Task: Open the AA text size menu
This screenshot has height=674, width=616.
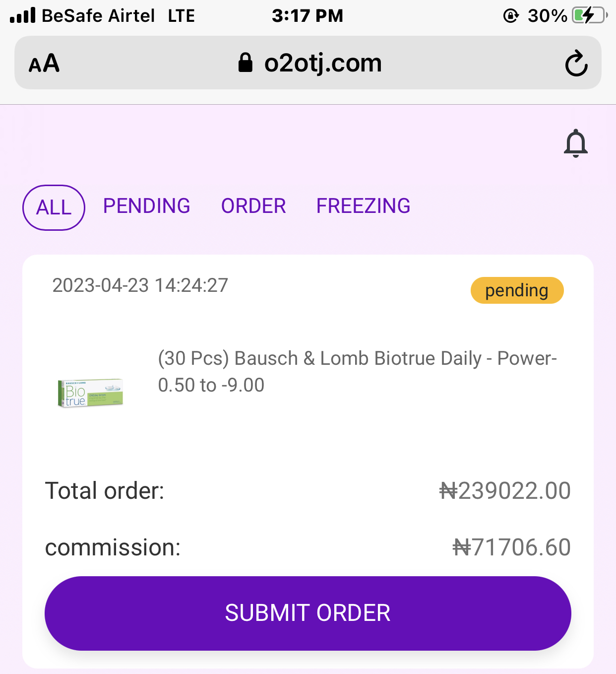Action: (x=44, y=64)
